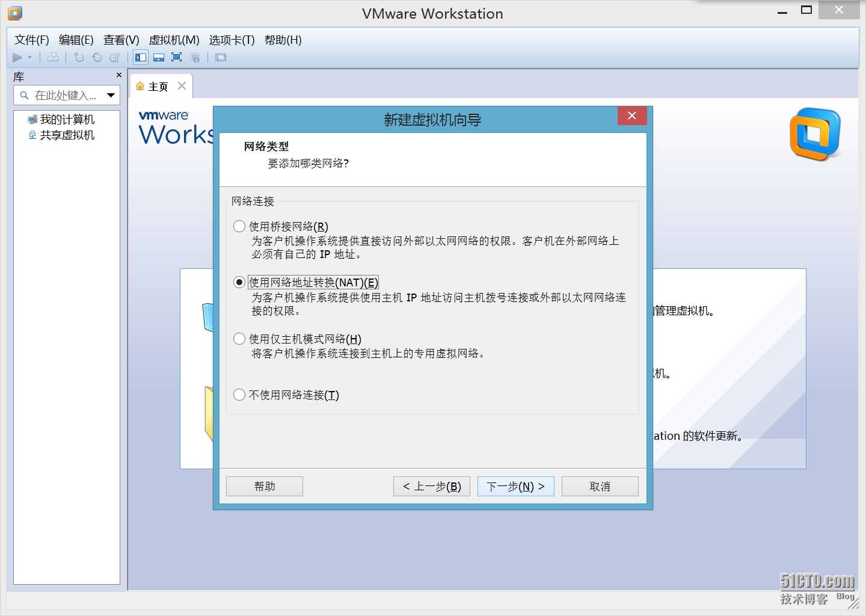Click the 帮助 button in wizard
866x616 pixels.
[x=265, y=486]
